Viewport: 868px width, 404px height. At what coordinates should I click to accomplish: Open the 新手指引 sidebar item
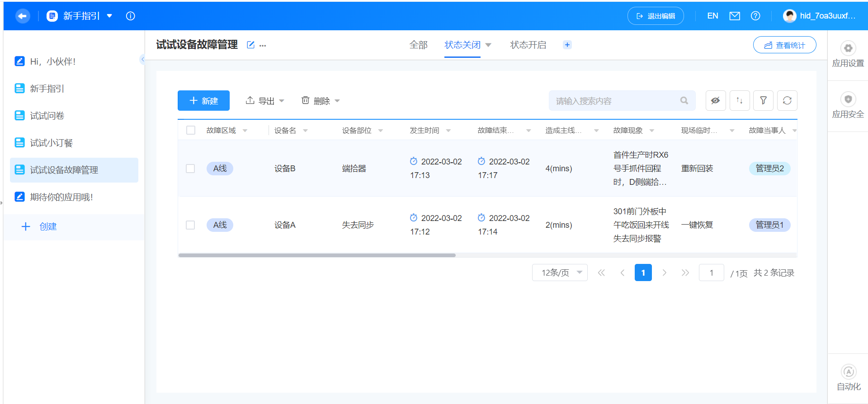tap(74, 89)
